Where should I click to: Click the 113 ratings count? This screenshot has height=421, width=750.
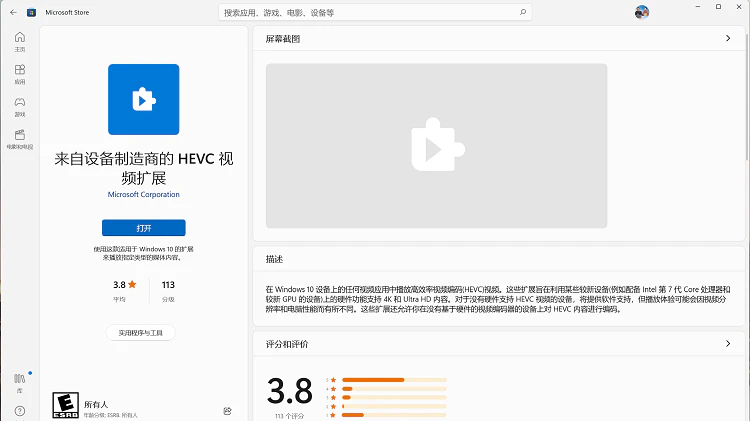(168, 285)
